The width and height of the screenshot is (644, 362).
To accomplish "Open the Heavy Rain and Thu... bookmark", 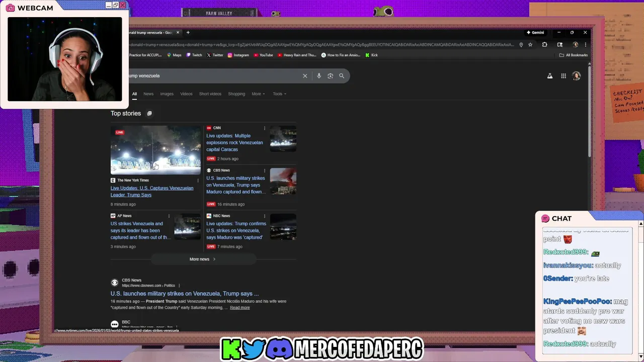I will tap(297, 55).
